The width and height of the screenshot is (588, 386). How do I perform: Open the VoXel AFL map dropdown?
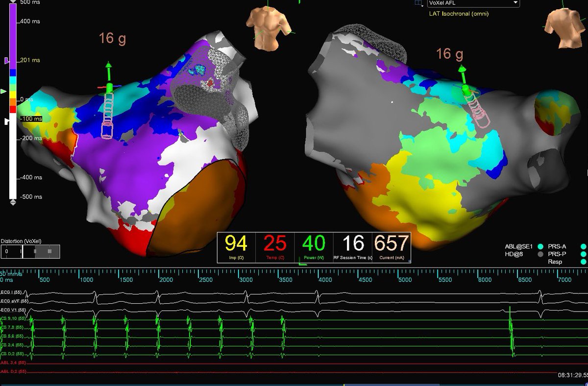[473, 3]
